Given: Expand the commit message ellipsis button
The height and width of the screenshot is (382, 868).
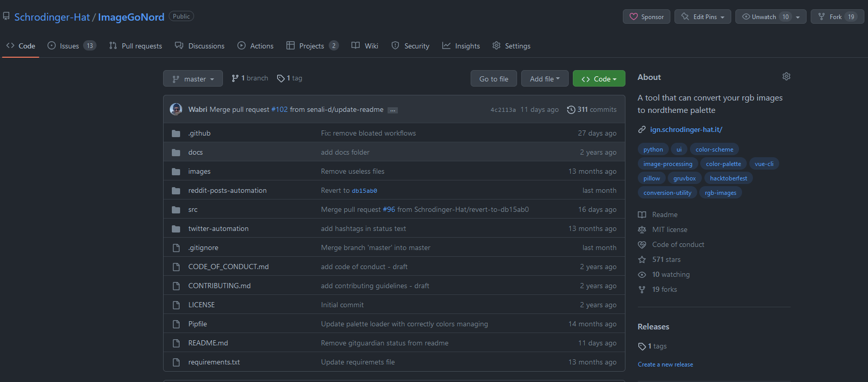Looking at the screenshot, I should (393, 110).
